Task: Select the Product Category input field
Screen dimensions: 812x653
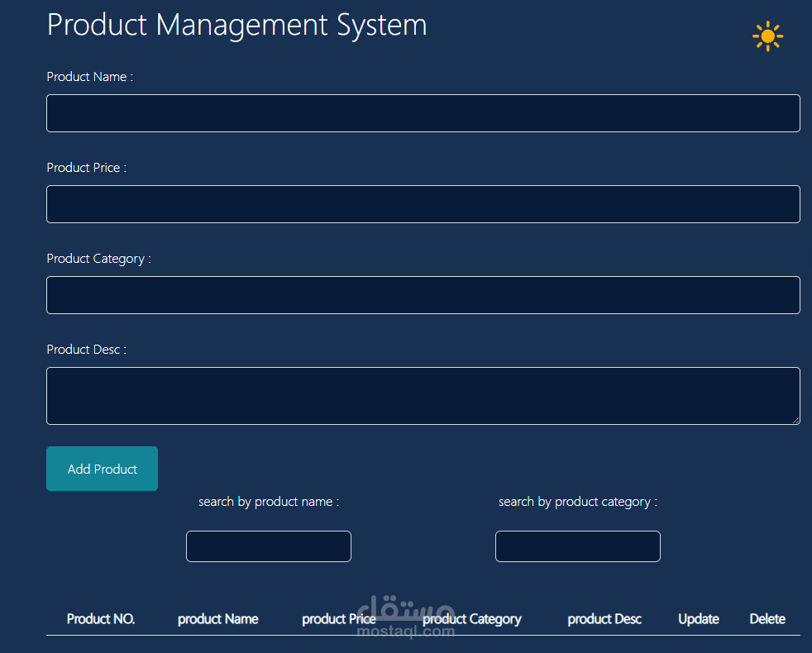Action: tap(423, 295)
